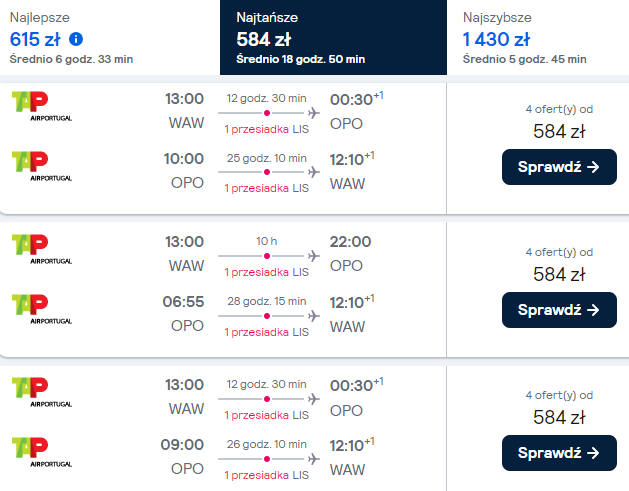The height and width of the screenshot is (491, 629).
Task: Click Sprawdź button for the second flight offer
Action: click(x=559, y=310)
